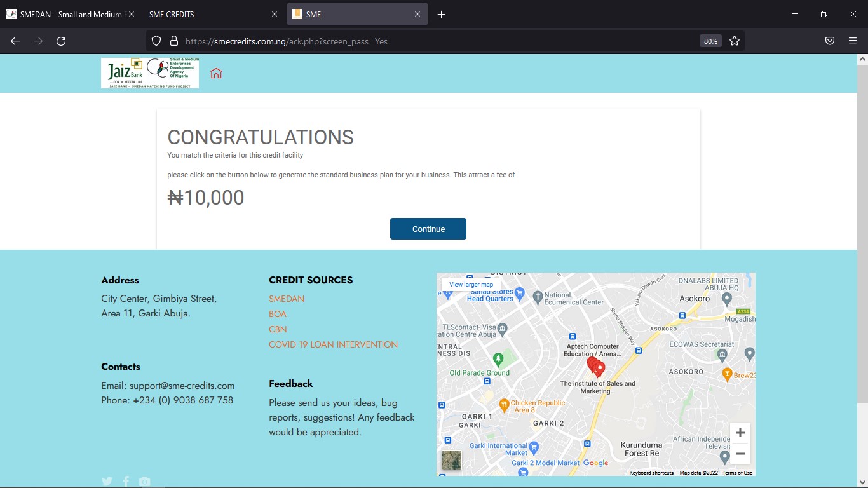Image resolution: width=868 pixels, height=488 pixels.
Task: Open a new tab with plus button
Action: point(442,14)
